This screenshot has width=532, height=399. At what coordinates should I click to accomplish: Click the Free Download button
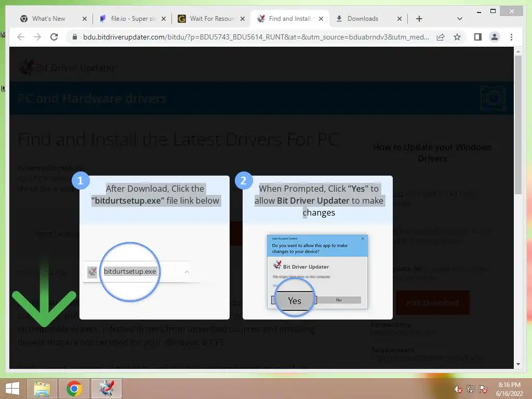[433, 303]
